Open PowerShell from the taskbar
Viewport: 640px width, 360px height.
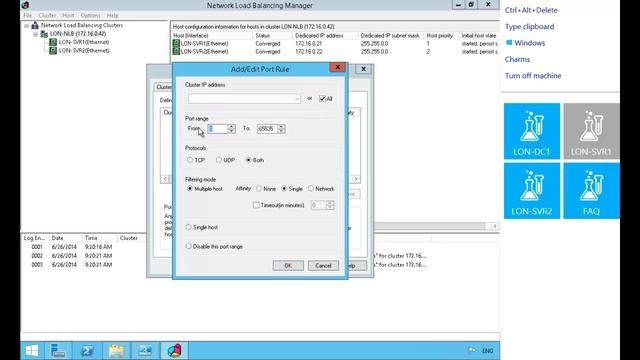tap(87, 351)
